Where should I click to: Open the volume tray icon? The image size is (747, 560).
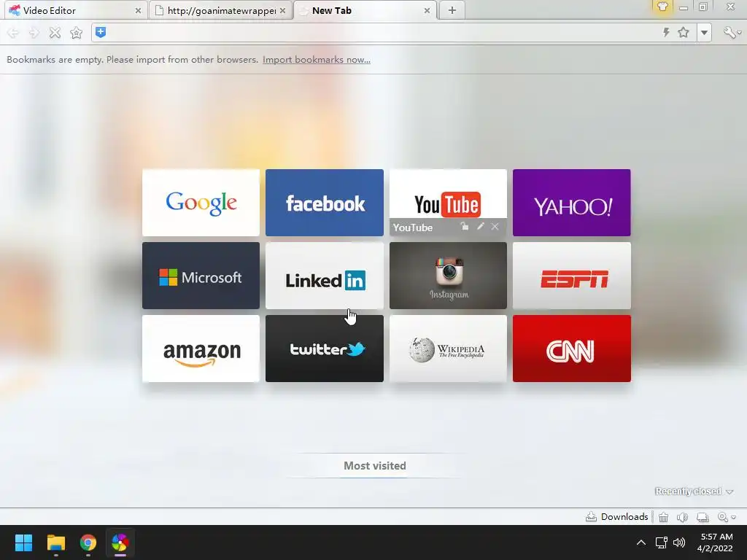point(679,542)
